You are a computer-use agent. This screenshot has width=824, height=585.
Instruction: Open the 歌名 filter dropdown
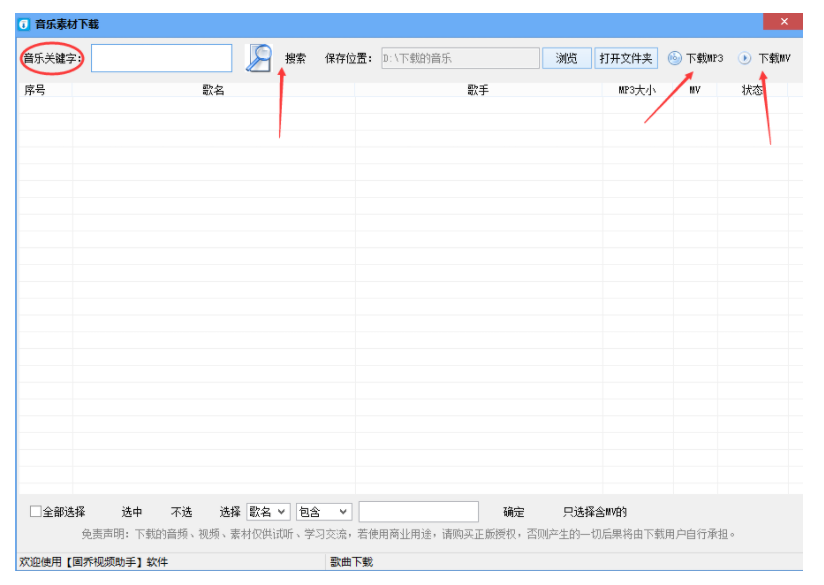(268, 512)
